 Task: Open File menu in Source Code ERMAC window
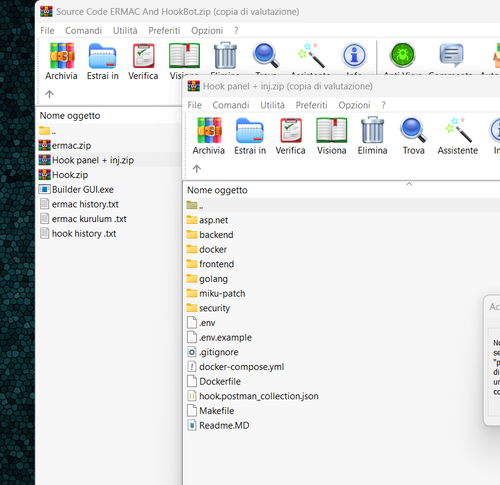click(47, 30)
